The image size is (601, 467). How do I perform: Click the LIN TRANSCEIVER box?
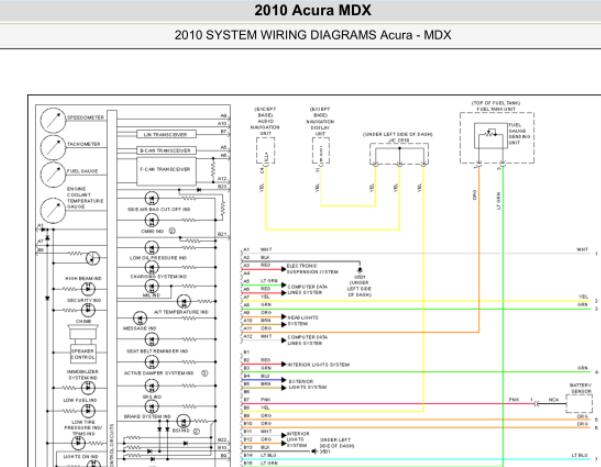coord(166,134)
